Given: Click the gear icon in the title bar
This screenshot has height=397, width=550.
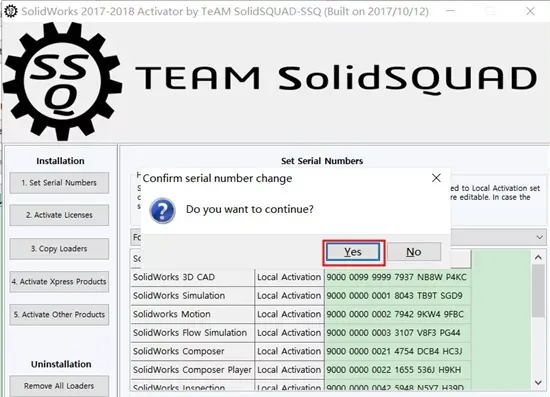Looking at the screenshot, I should point(11,11).
